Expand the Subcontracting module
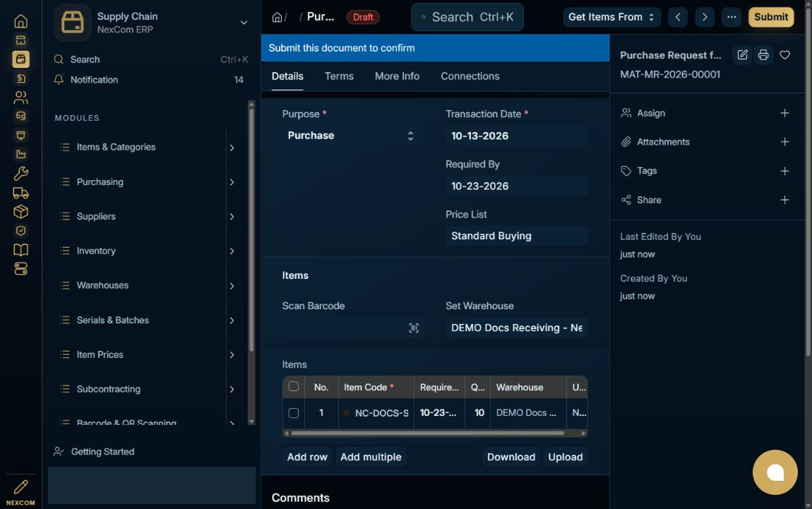The width and height of the screenshot is (812, 509). [232, 390]
